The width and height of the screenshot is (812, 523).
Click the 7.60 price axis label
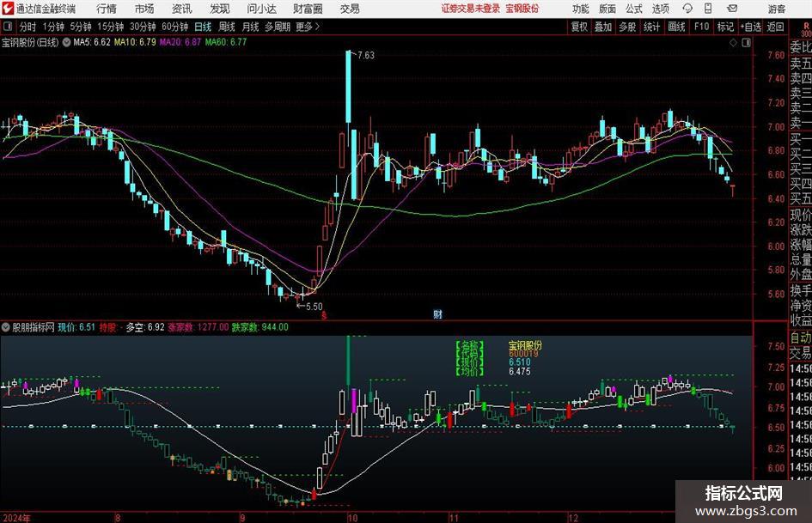pyautogui.click(x=776, y=55)
